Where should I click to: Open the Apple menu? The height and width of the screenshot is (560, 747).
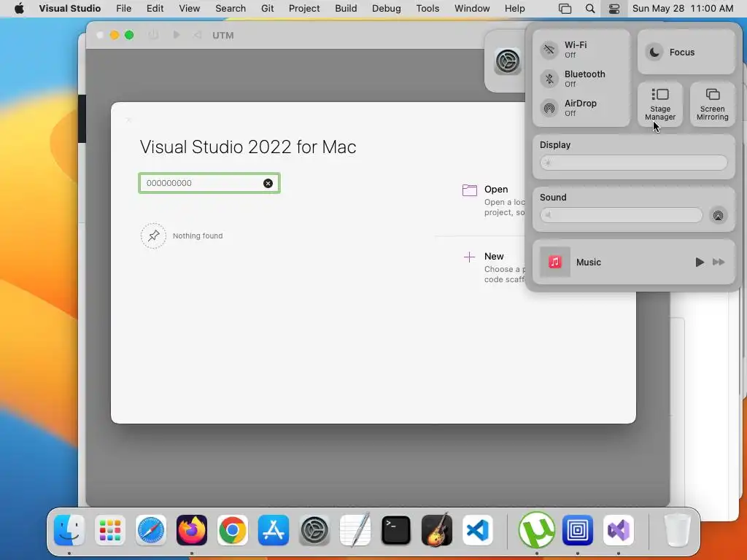pos(19,9)
